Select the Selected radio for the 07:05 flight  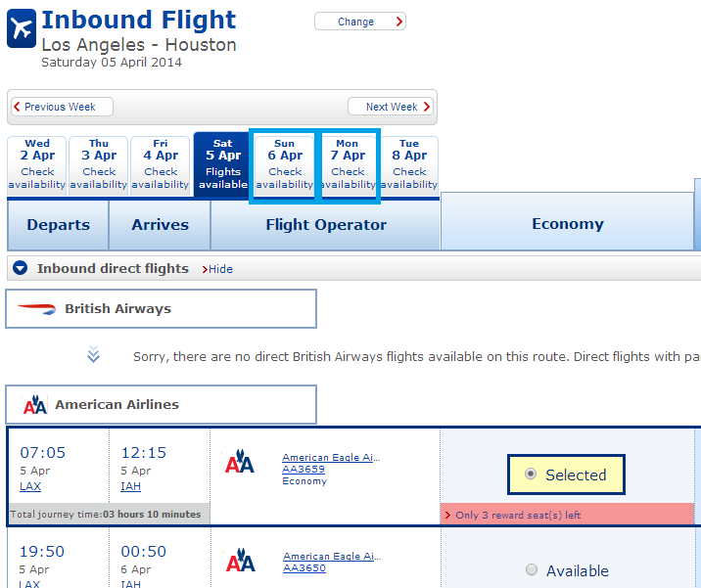[531, 474]
